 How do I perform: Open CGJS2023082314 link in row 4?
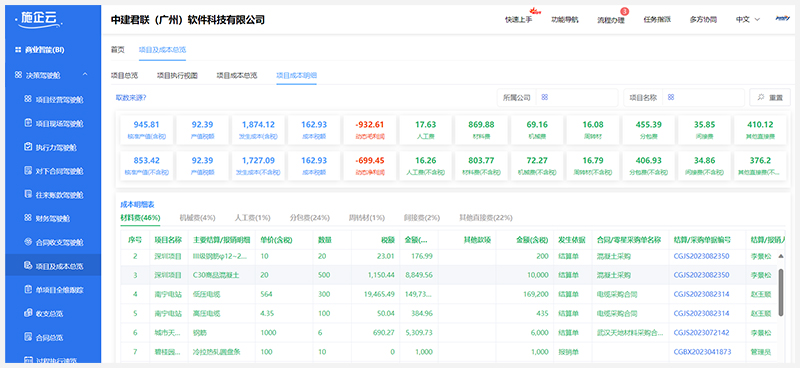coord(702,294)
